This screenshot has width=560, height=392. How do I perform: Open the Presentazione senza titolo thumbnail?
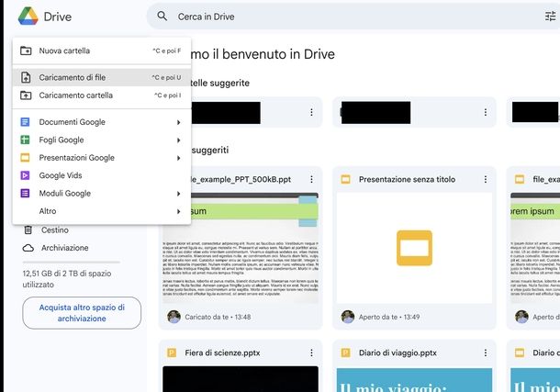(x=414, y=248)
